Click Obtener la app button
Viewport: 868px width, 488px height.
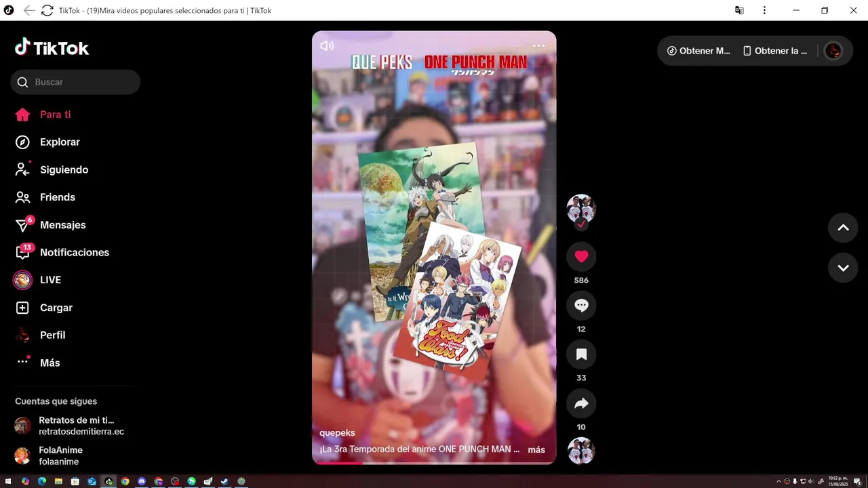click(775, 51)
